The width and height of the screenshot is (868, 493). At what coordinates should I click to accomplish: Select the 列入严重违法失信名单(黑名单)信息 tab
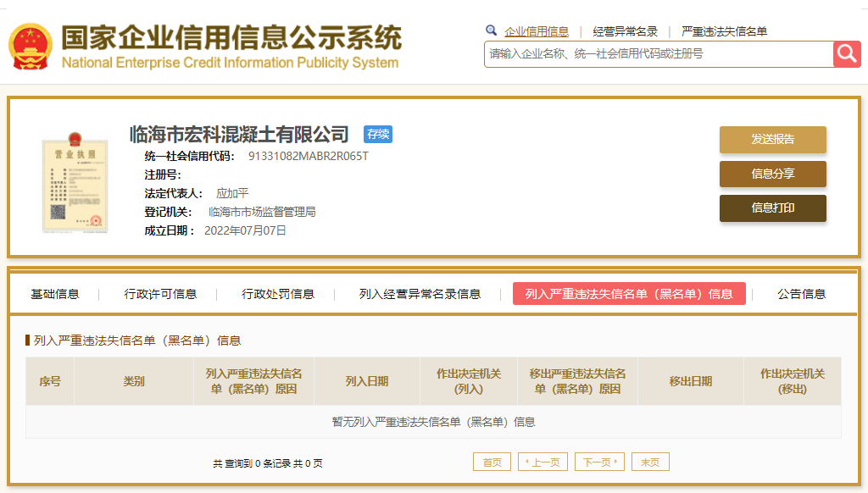tap(629, 294)
